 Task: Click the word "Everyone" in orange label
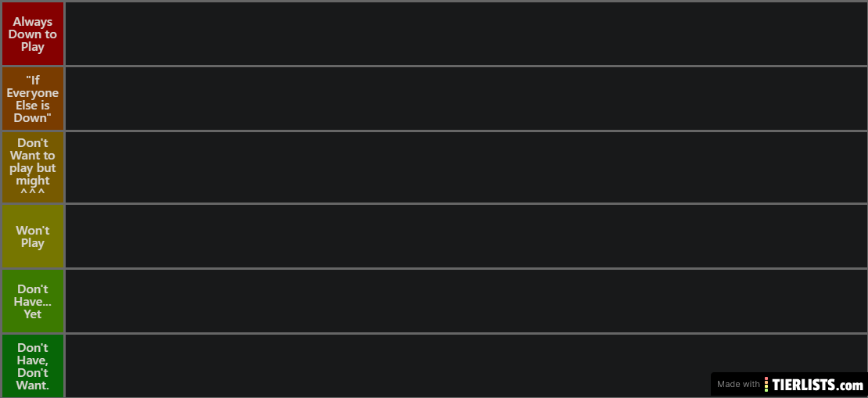(x=33, y=93)
